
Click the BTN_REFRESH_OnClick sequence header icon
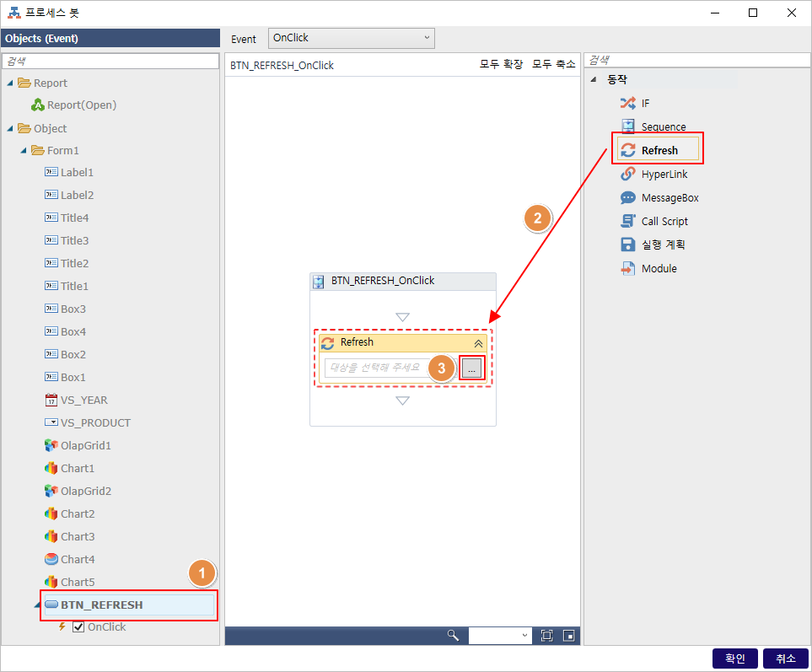click(319, 282)
